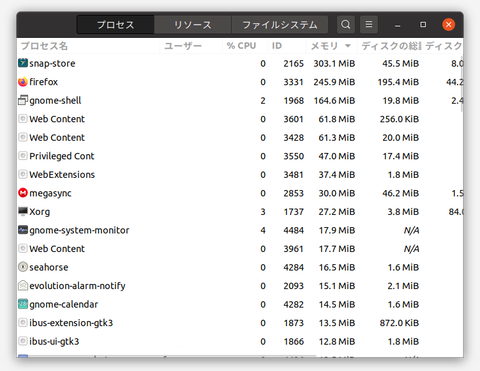
Task: Select the megasync process name
Action: [x=50, y=193]
